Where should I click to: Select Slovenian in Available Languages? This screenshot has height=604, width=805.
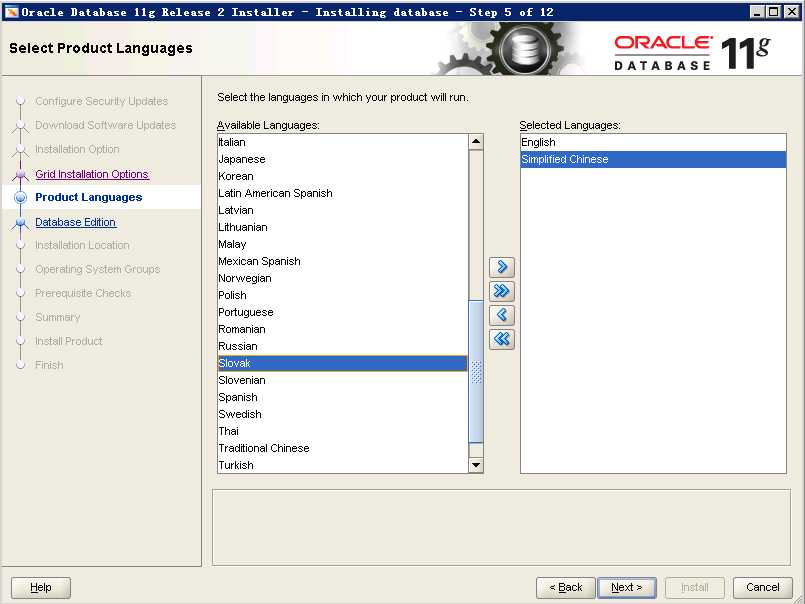[342, 380]
